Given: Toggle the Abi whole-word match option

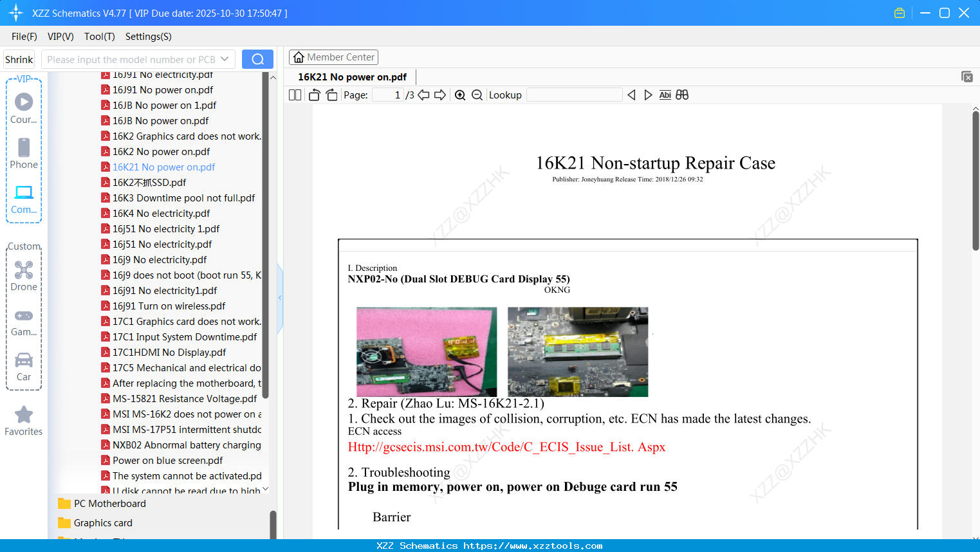Looking at the screenshot, I should pos(665,95).
